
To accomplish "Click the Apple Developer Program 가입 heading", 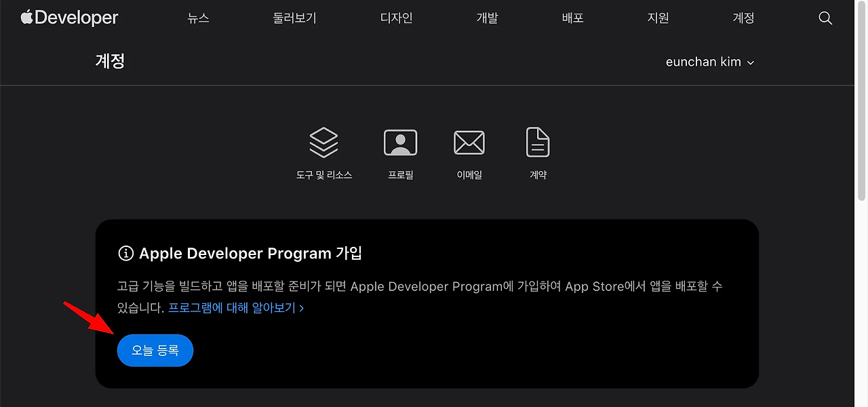I will click(251, 254).
